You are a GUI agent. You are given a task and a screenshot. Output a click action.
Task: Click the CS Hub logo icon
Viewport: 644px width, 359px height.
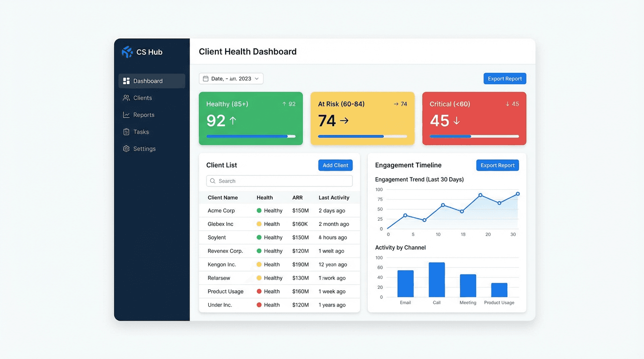point(126,52)
